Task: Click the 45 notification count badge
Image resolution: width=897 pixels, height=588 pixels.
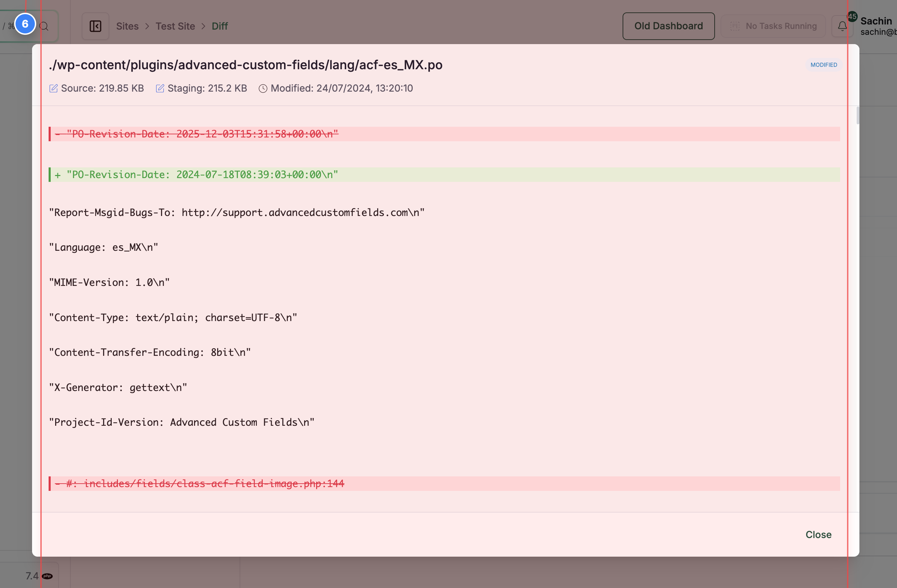Action: pyautogui.click(x=853, y=17)
